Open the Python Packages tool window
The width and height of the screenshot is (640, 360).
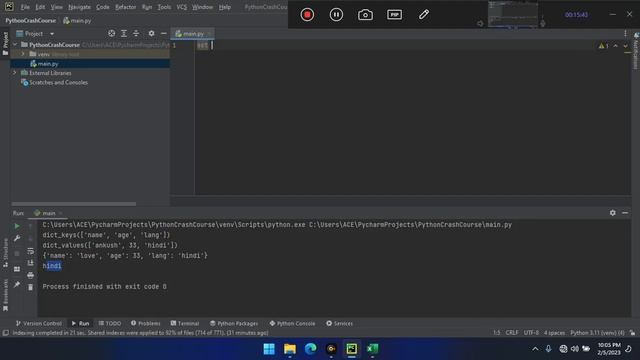coord(234,323)
